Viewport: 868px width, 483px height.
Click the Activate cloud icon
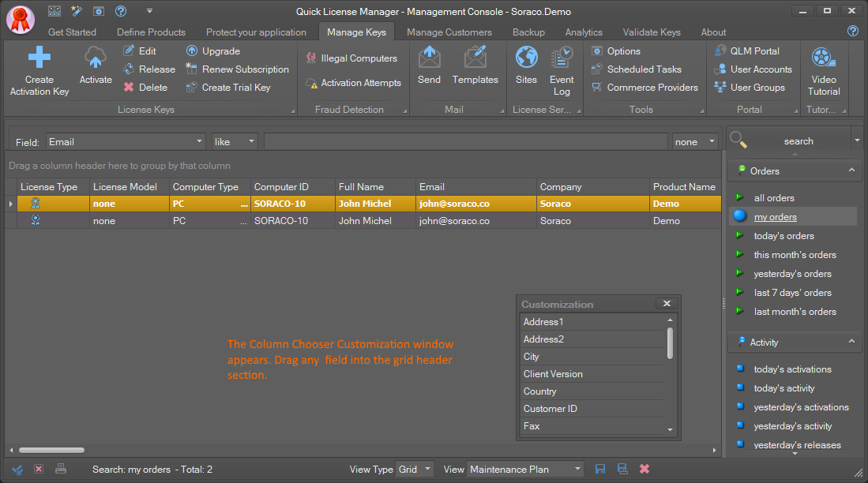pos(96,58)
